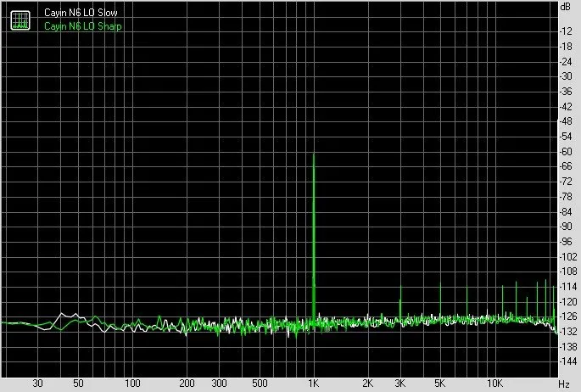Click the -12 dB axis label
Image resolution: width=581 pixels, height=392 pixels.
566,31
